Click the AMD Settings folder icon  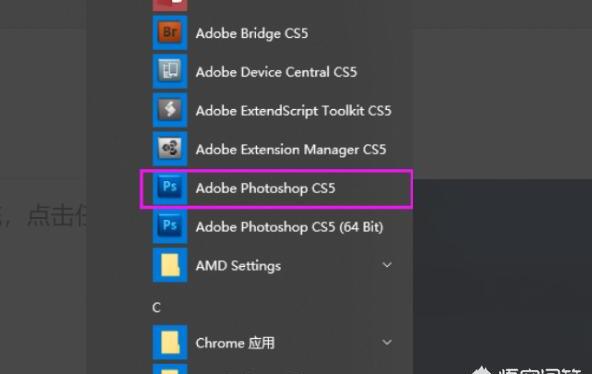(170, 265)
